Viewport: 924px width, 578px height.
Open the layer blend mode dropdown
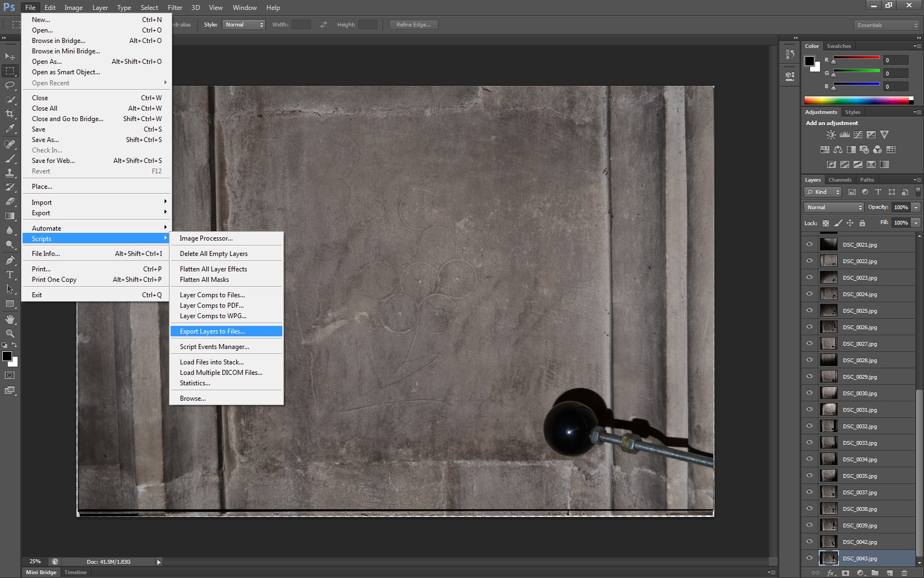pyautogui.click(x=834, y=208)
